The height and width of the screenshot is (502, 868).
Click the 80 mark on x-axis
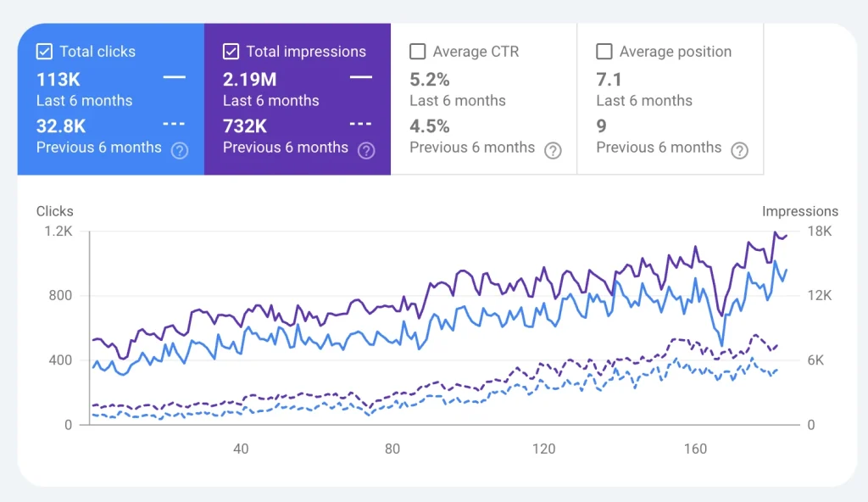[x=392, y=449]
